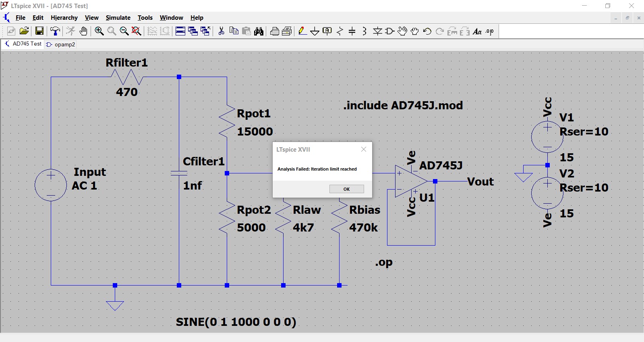Image resolution: width=644 pixels, height=342 pixels.
Task: Click the 470 value under Rfilter1
Action: coord(127,92)
